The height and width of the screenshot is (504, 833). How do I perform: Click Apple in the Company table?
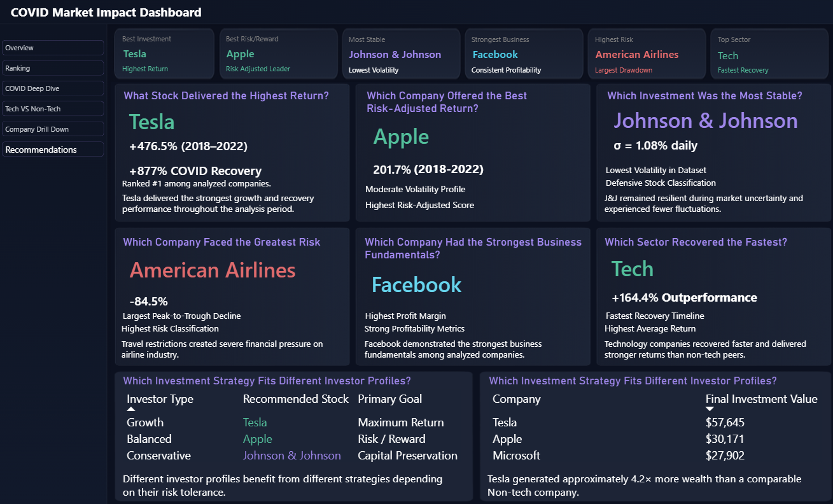[507, 439]
